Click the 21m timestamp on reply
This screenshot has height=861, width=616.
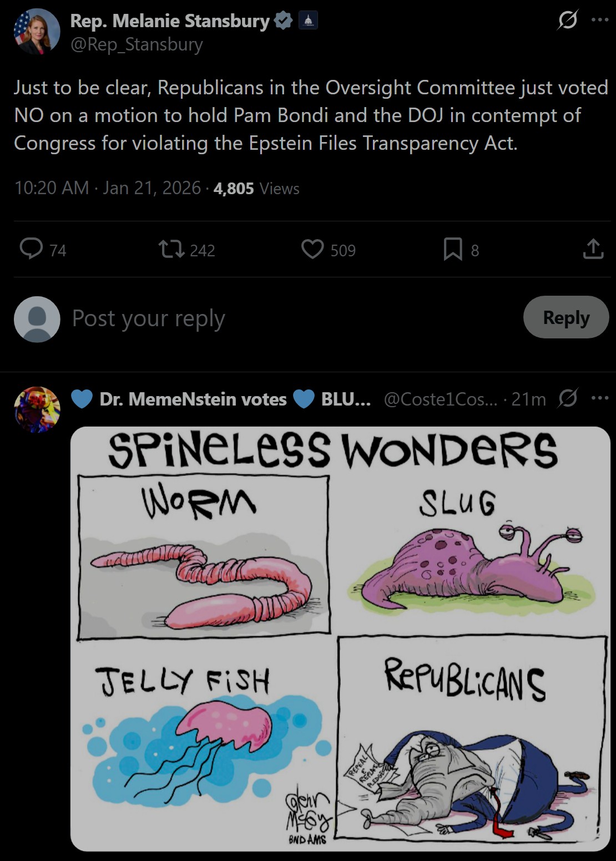point(528,399)
